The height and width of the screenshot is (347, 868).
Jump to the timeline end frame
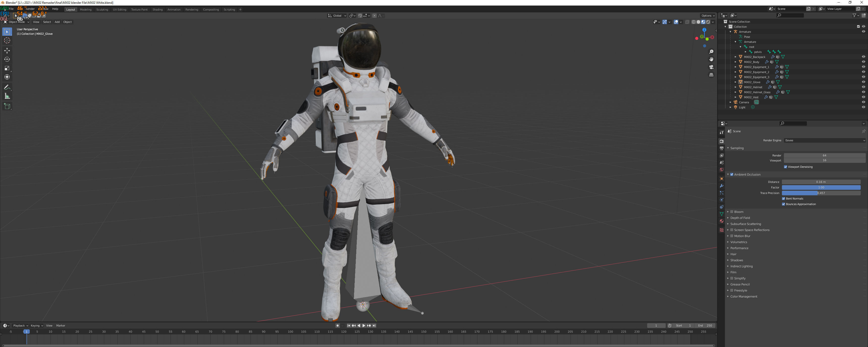coord(374,326)
